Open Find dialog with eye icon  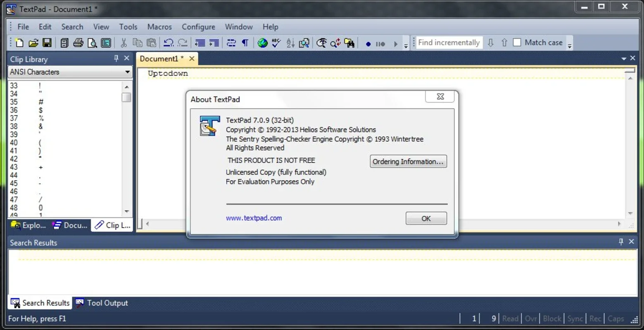tap(321, 43)
